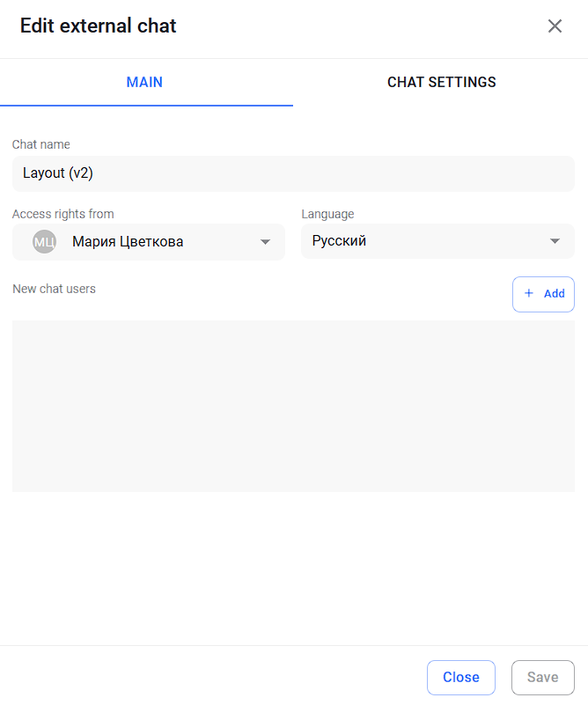
Task: Click the New chat users label
Action: [54, 289]
